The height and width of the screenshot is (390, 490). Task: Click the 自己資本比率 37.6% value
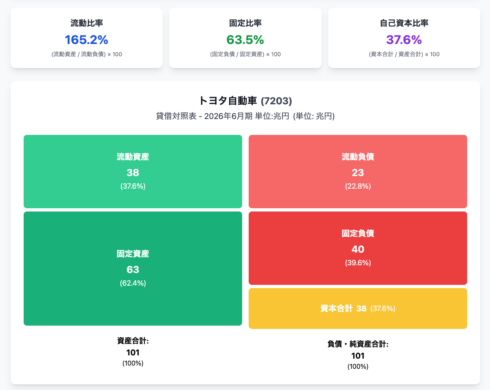coord(404,40)
